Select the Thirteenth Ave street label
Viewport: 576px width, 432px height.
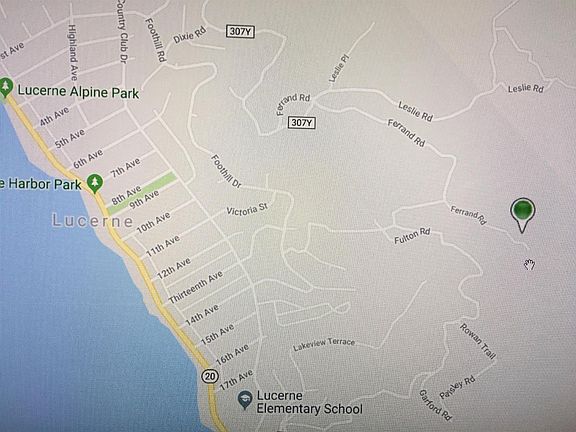[x=195, y=287]
